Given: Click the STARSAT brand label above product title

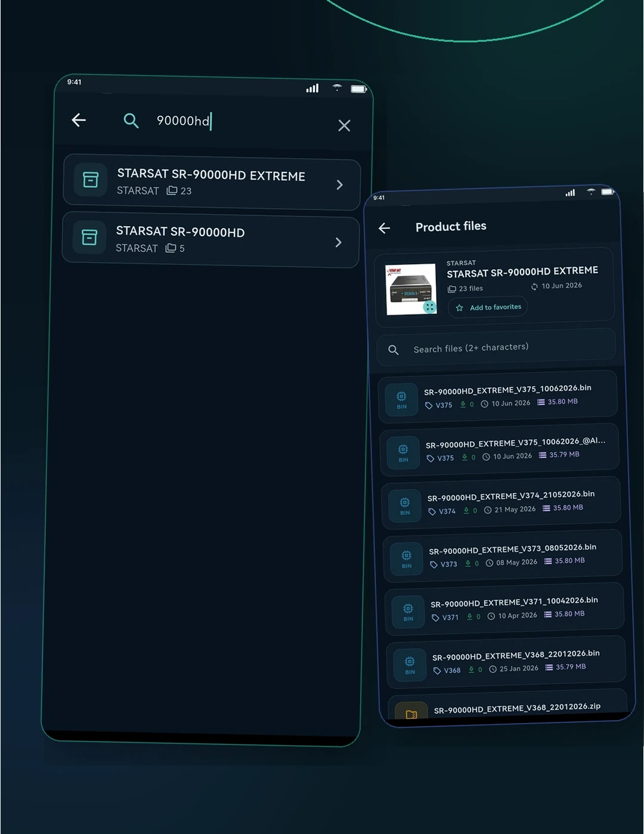Looking at the screenshot, I should [x=462, y=263].
